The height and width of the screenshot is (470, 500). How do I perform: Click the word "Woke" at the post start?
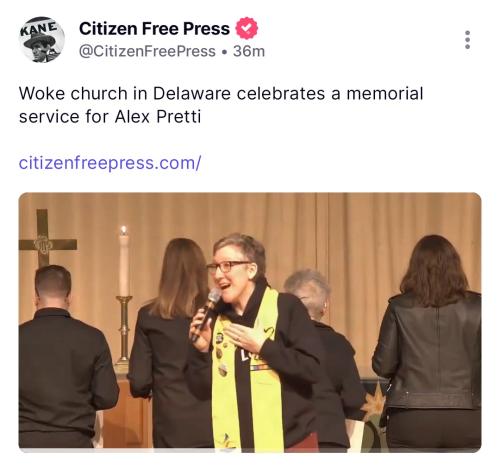click(x=42, y=93)
